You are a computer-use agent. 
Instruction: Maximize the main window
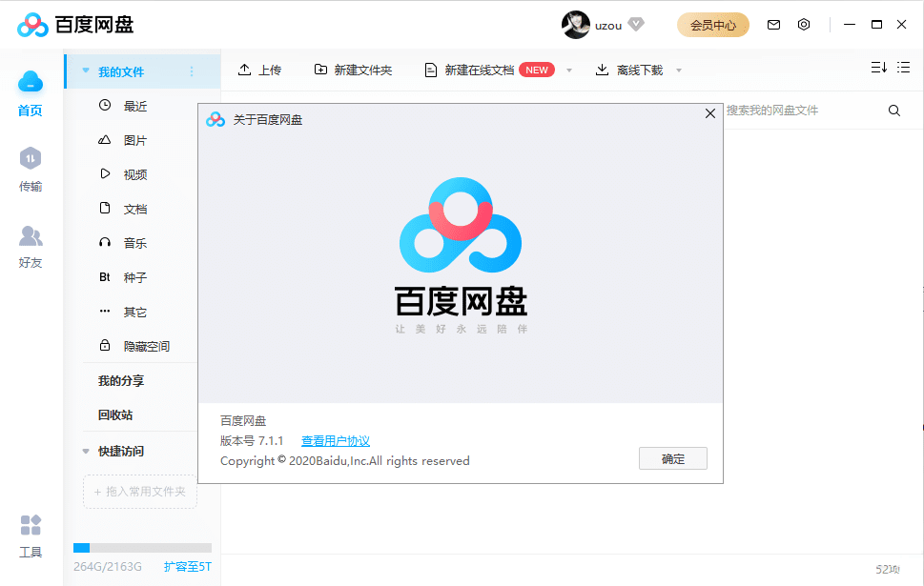click(877, 24)
